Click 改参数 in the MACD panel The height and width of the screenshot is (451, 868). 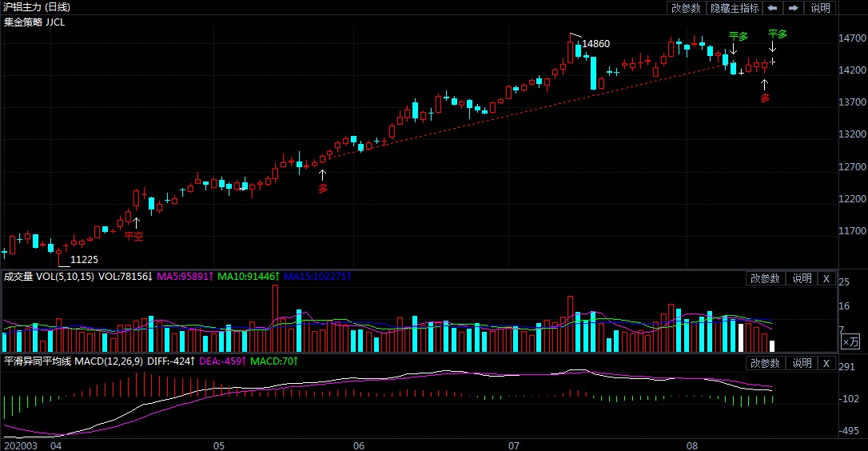tap(764, 363)
